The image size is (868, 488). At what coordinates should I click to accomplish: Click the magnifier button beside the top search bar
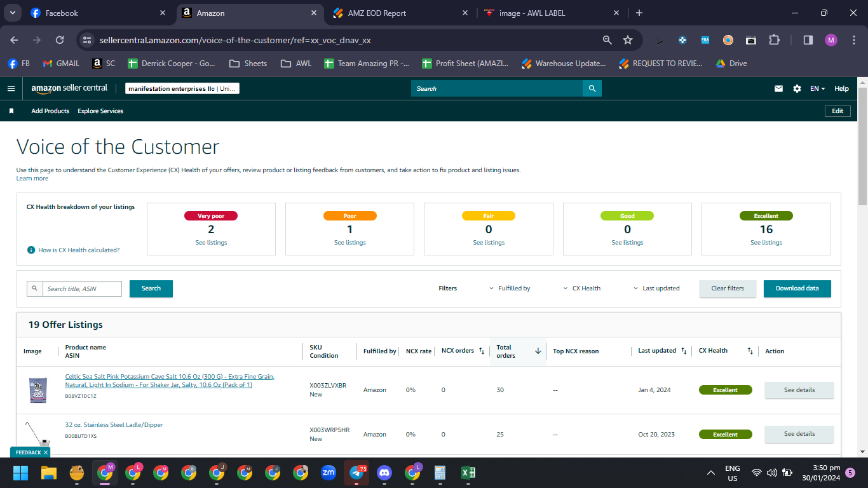click(592, 88)
